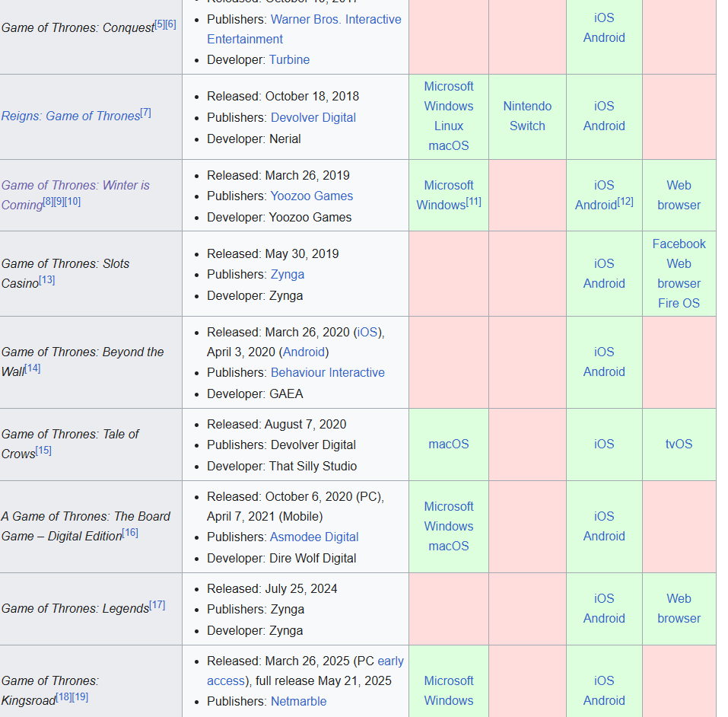Click Android in the Slots Casino platform cell
Viewport: 728px width, 717px height.
pos(604,283)
